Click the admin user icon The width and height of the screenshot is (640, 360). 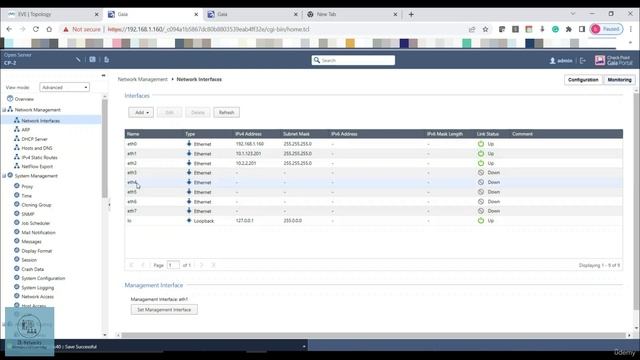click(553, 60)
